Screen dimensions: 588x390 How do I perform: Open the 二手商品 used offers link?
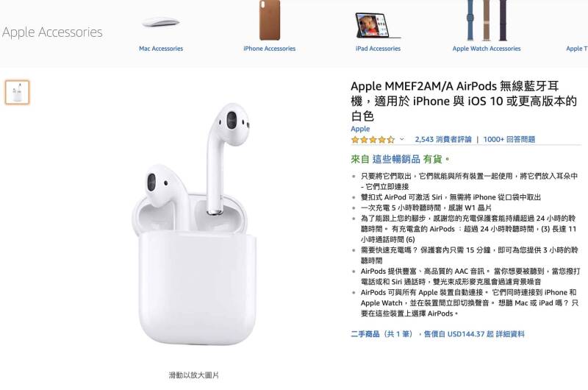pos(437,333)
